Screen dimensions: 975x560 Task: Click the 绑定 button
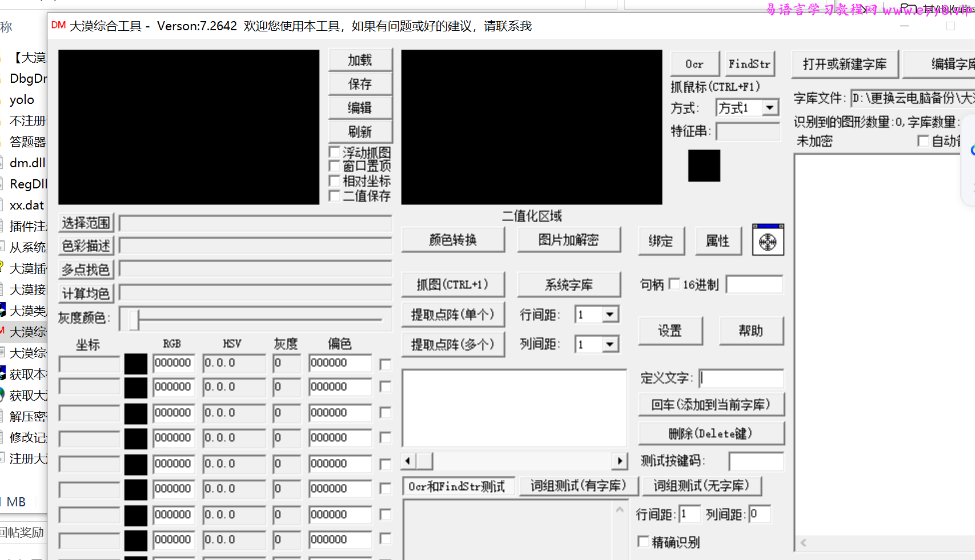(661, 241)
